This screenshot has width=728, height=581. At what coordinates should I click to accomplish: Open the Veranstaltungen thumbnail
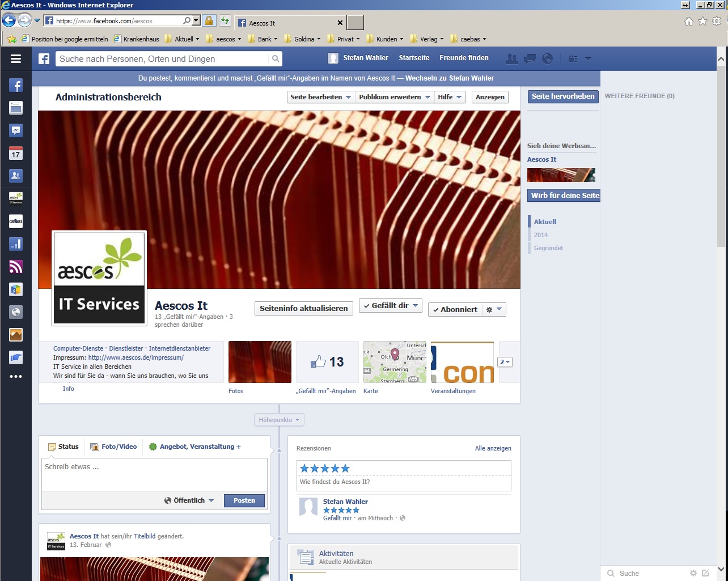[x=462, y=362]
